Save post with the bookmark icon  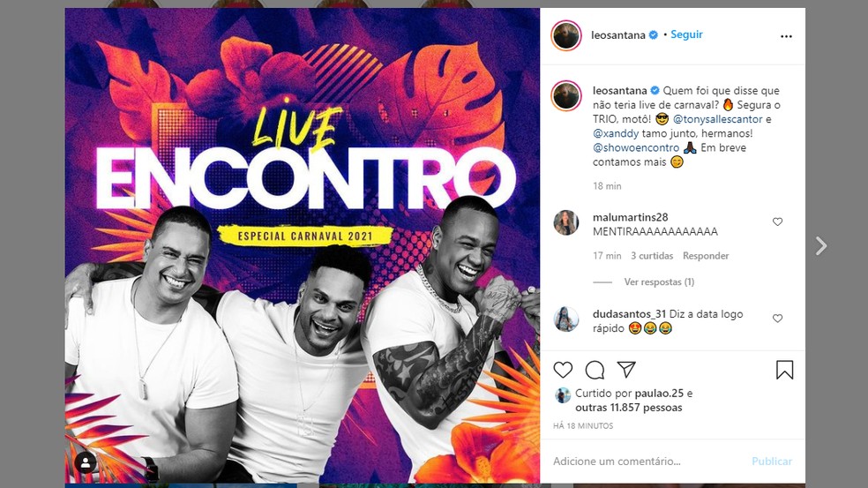tap(784, 370)
